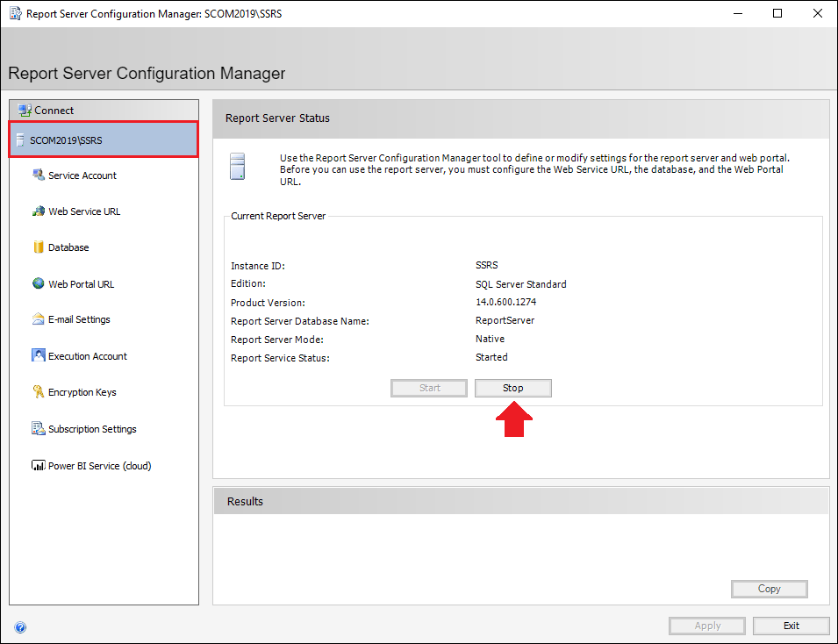Select the SCOM2019\SSRS server node
The height and width of the screenshot is (644, 838).
coord(104,140)
